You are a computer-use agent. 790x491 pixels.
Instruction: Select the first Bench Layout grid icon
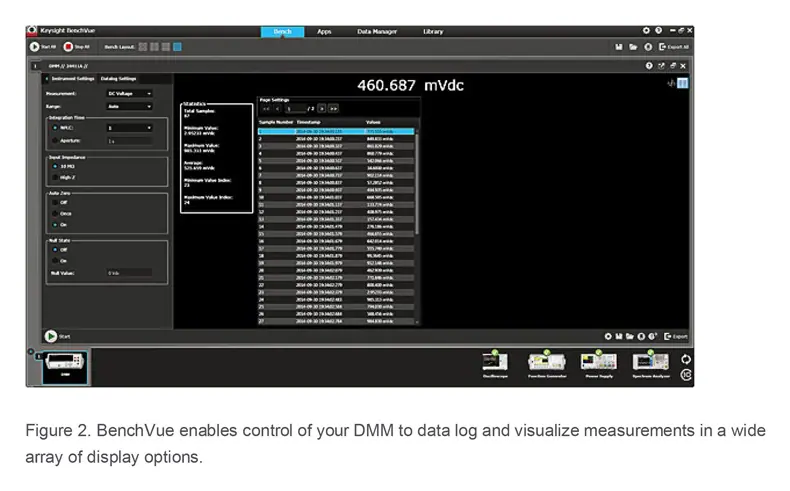click(143, 47)
